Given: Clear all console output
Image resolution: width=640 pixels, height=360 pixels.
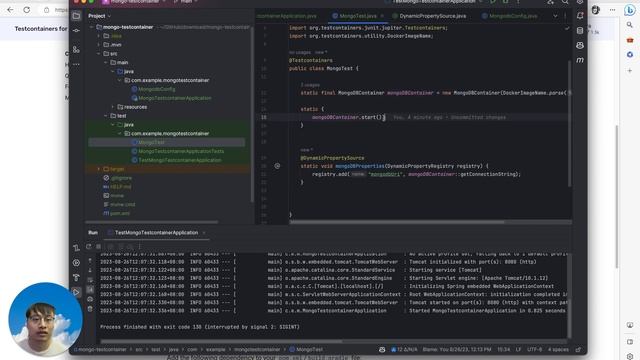Looking at the screenshot, I should pos(90,309).
